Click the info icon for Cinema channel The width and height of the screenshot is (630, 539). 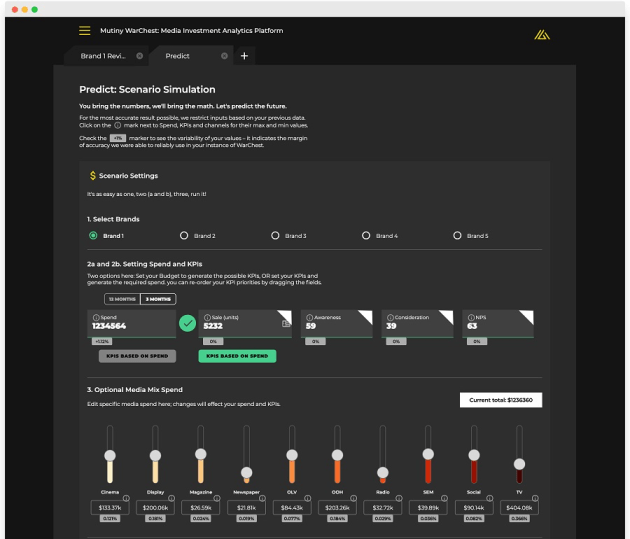pos(126,498)
